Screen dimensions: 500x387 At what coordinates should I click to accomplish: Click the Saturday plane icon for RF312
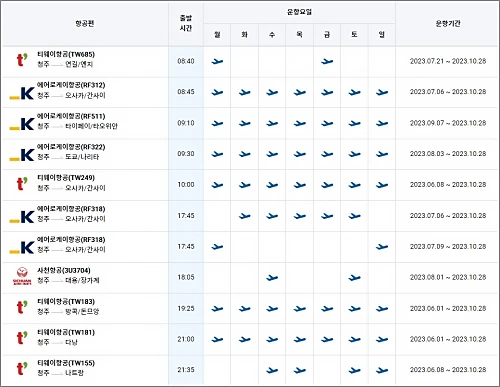(354, 93)
